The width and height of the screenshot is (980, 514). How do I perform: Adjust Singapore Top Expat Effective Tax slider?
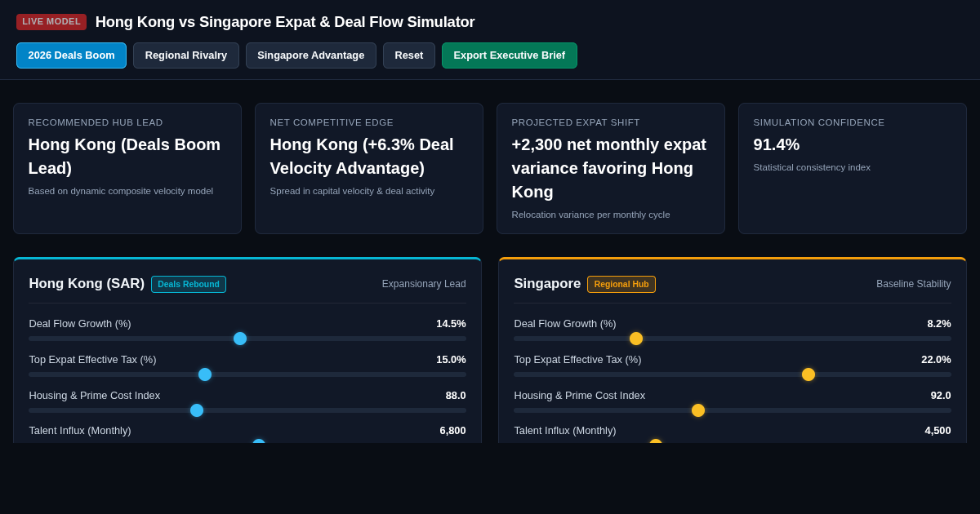pos(733,374)
